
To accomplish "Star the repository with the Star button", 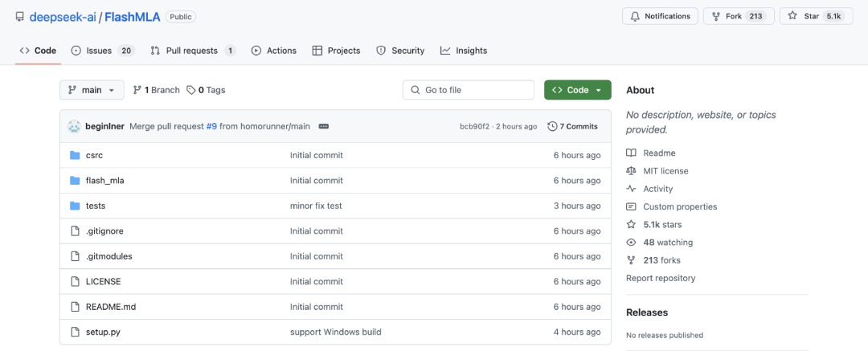I will [x=816, y=16].
